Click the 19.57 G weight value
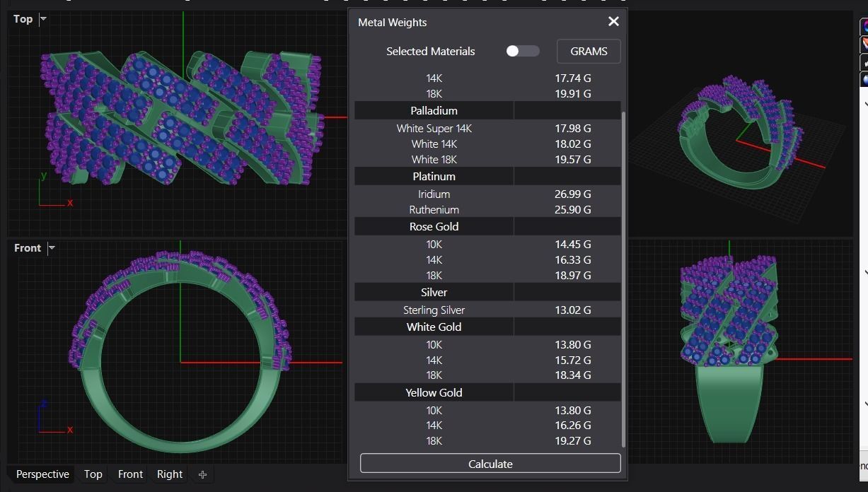This screenshot has height=492, width=868. [572, 160]
